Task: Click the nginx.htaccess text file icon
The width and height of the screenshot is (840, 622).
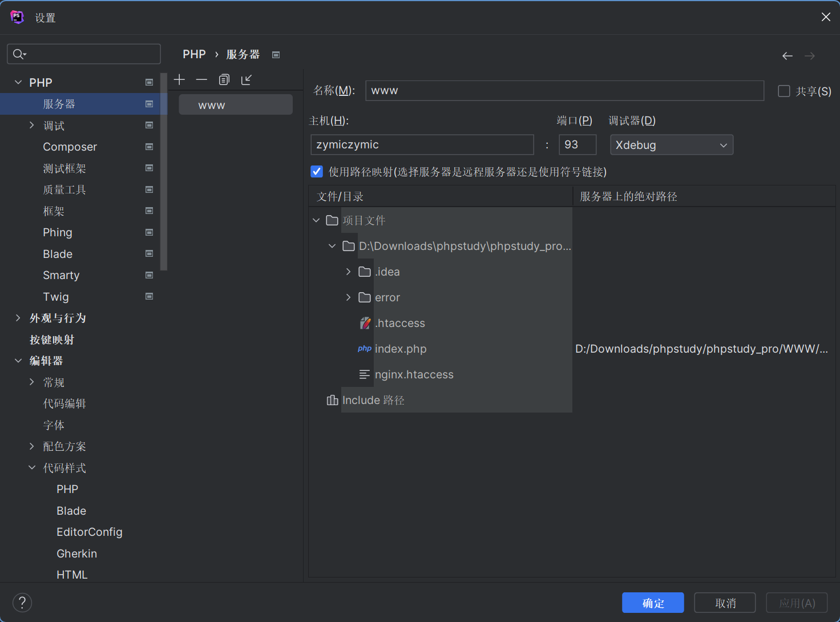Action: (x=365, y=374)
